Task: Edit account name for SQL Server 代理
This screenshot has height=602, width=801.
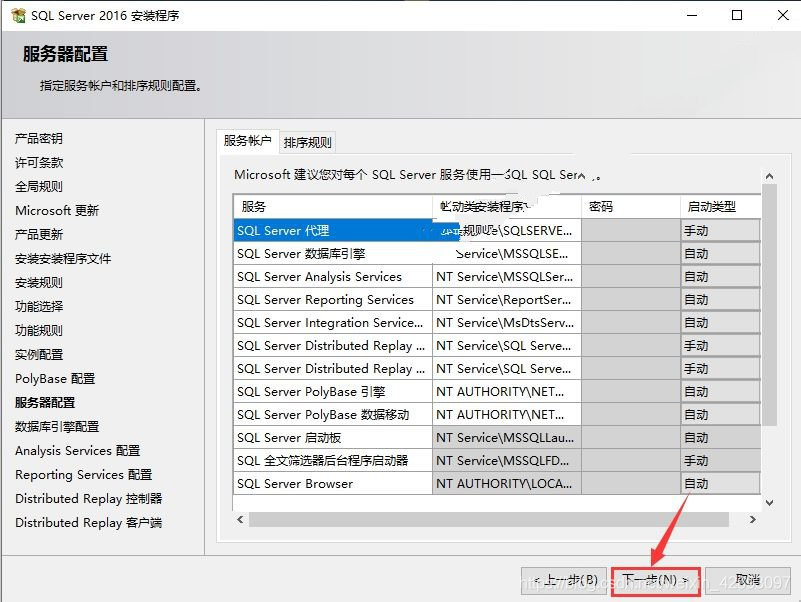Action: pyautogui.click(x=507, y=230)
